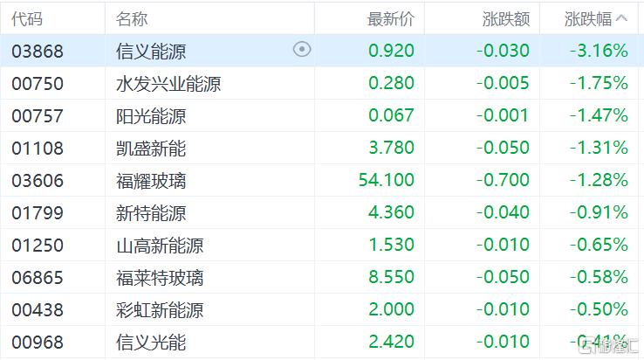Select stock code 00438
644x360 pixels.
click(38, 310)
